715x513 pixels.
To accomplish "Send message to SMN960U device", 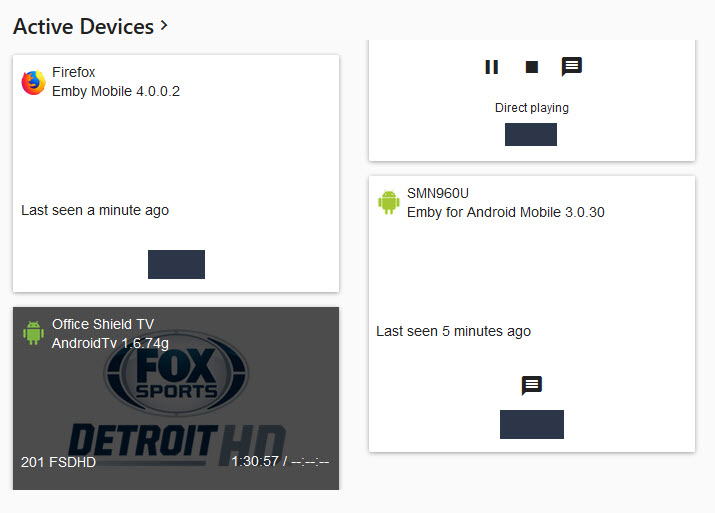I will (x=532, y=385).
